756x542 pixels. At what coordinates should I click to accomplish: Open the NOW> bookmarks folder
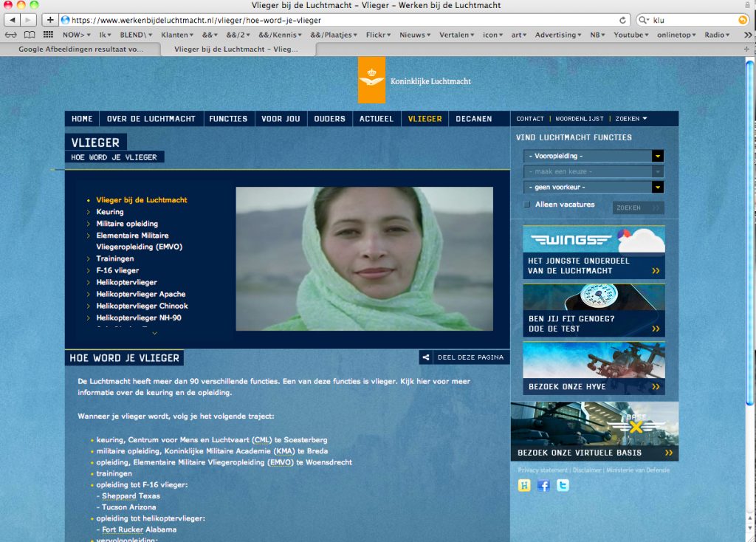click(76, 35)
